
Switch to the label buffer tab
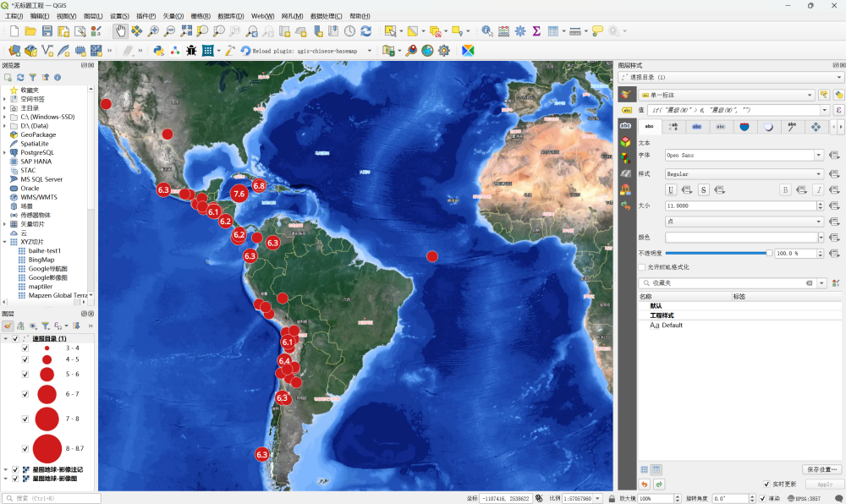(x=696, y=127)
